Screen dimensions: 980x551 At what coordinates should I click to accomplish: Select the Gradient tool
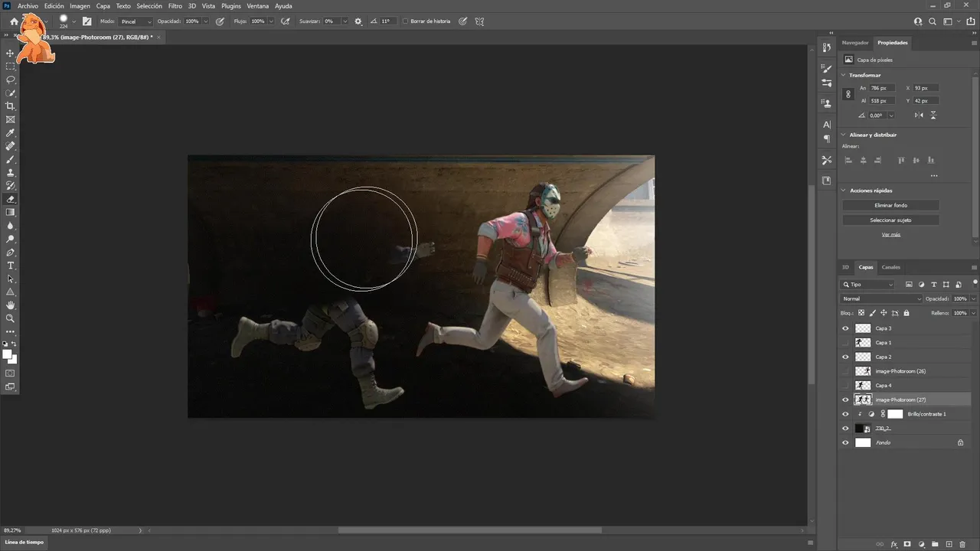point(11,213)
